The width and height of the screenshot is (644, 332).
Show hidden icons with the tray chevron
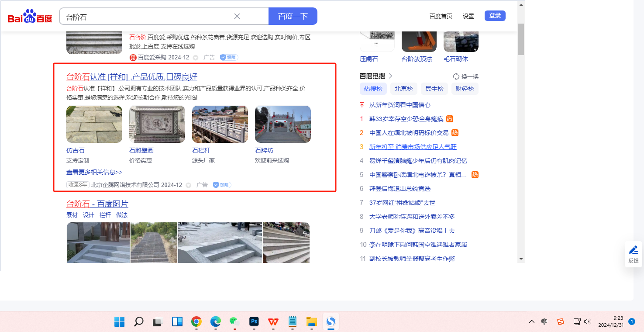coord(532,322)
